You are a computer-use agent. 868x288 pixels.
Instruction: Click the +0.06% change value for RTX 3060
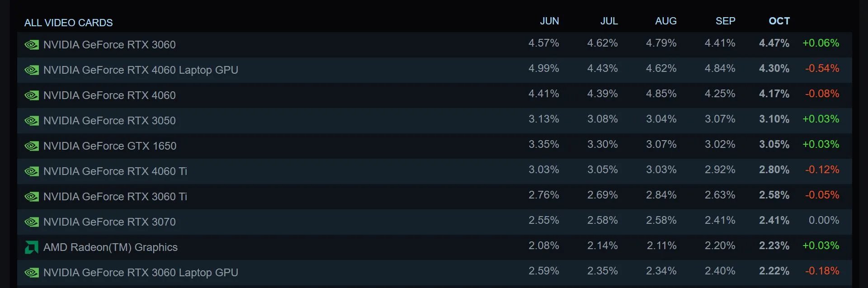pos(821,43)
